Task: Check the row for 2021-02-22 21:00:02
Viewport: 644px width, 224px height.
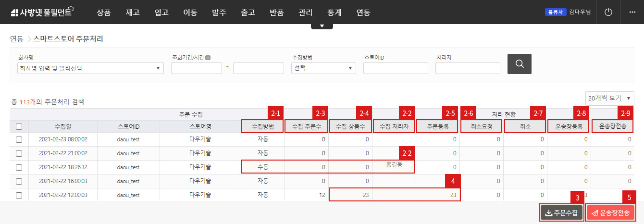Action: pos(19,153)
